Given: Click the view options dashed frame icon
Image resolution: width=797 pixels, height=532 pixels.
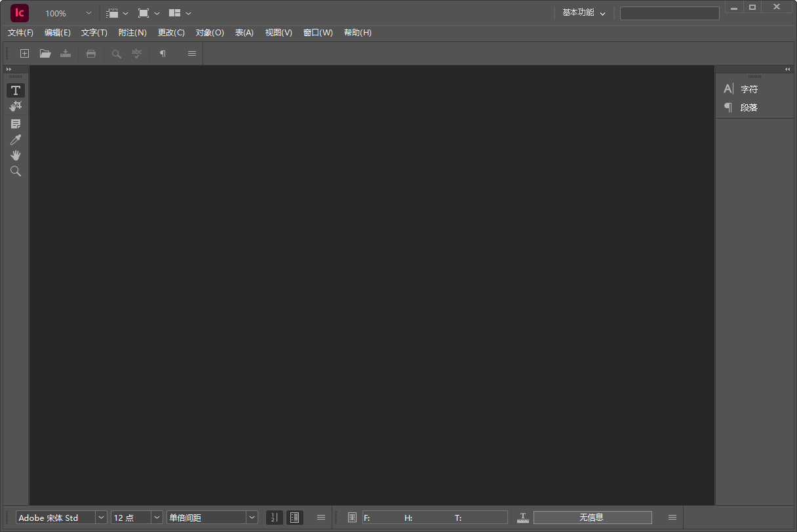Looking at the screenshot, I should click(112, 13).
